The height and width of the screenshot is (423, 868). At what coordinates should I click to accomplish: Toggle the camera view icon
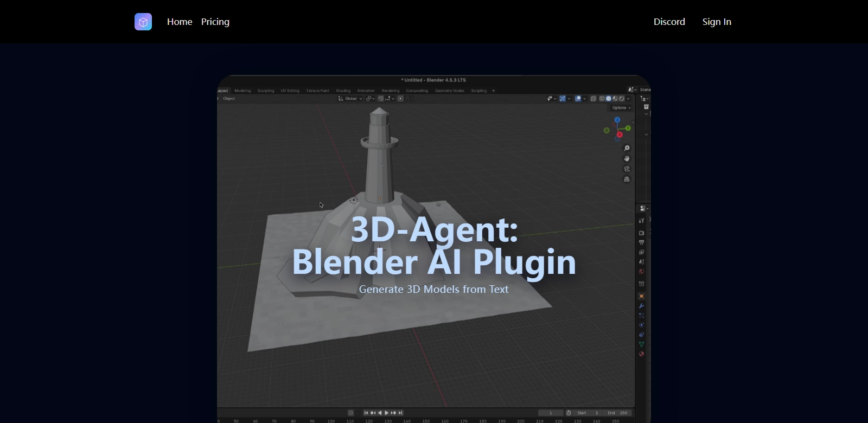[x=627, y=169]
